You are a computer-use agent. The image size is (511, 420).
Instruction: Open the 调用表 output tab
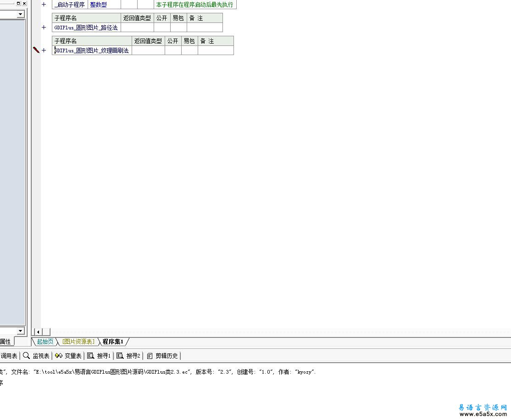9,356
